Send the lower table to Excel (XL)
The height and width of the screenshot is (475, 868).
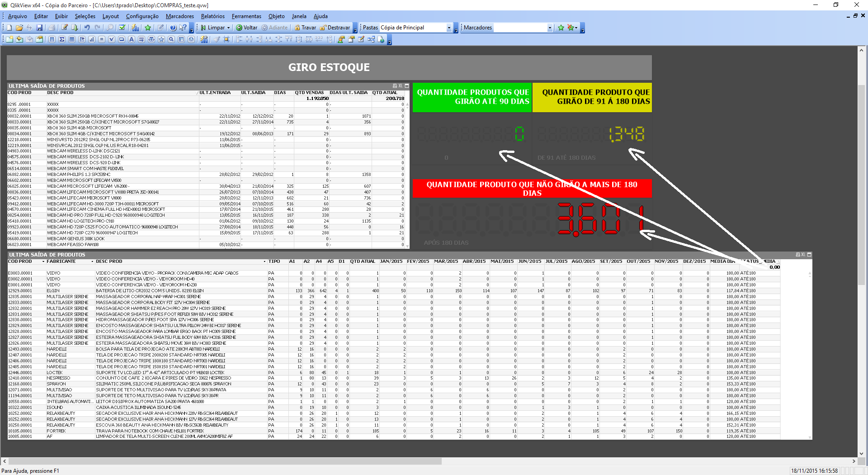803,255
